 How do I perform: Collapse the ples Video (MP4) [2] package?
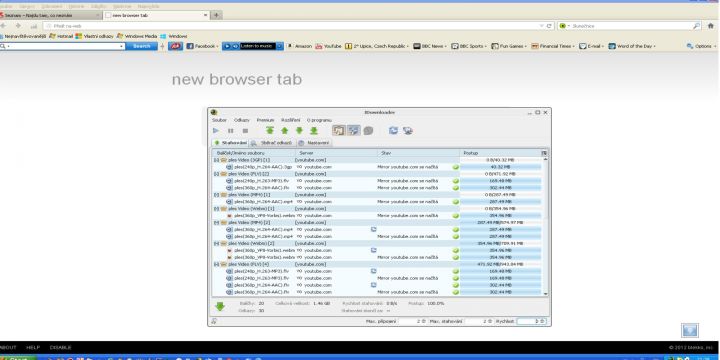pos(216,222)
